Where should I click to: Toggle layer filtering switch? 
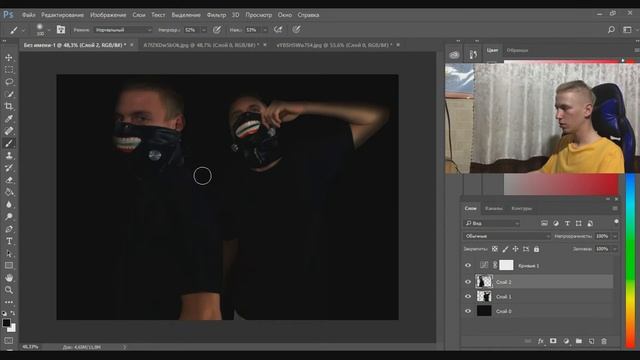pos(616,222)
